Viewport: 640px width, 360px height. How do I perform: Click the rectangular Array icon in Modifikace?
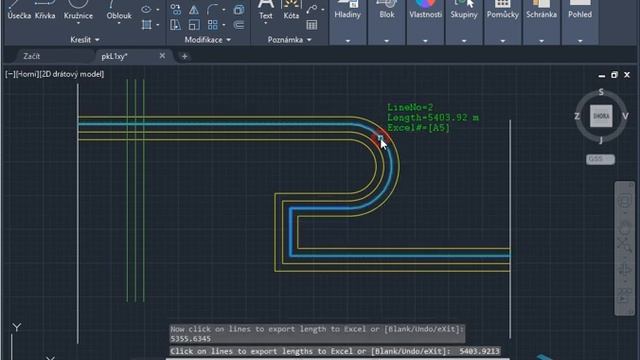pyautogui.click(x=213, y=25)
